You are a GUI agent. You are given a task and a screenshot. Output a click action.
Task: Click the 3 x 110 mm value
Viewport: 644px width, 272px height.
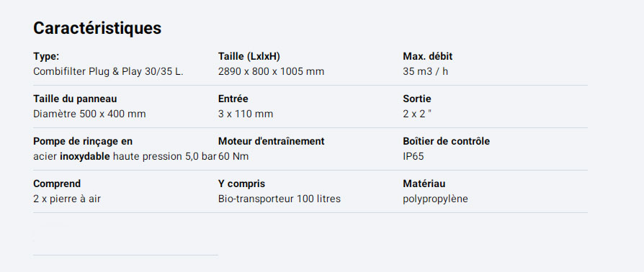click(x=246, y=114)
